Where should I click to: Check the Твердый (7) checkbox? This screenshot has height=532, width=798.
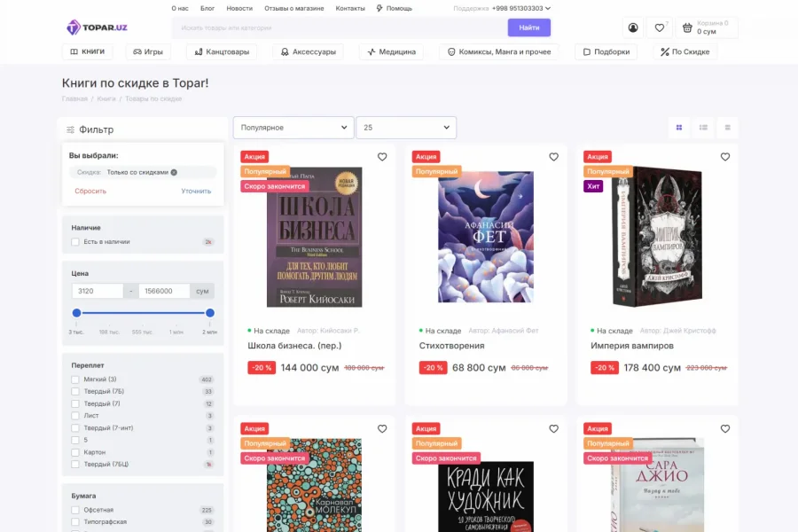75,403
